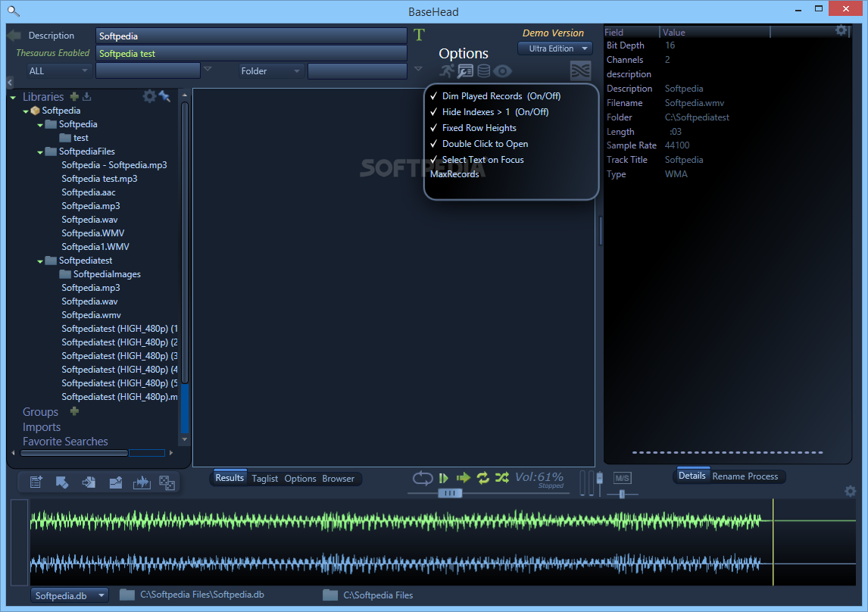Collapse the SoftpediaFiles folder
The width and height of the screenshot is (868, 612).
[x=40, y=152]
